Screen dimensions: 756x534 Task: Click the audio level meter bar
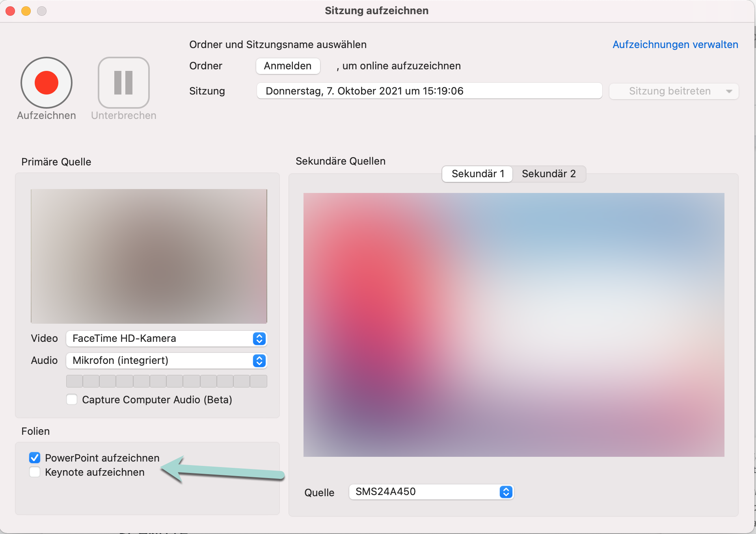point(166,381)
